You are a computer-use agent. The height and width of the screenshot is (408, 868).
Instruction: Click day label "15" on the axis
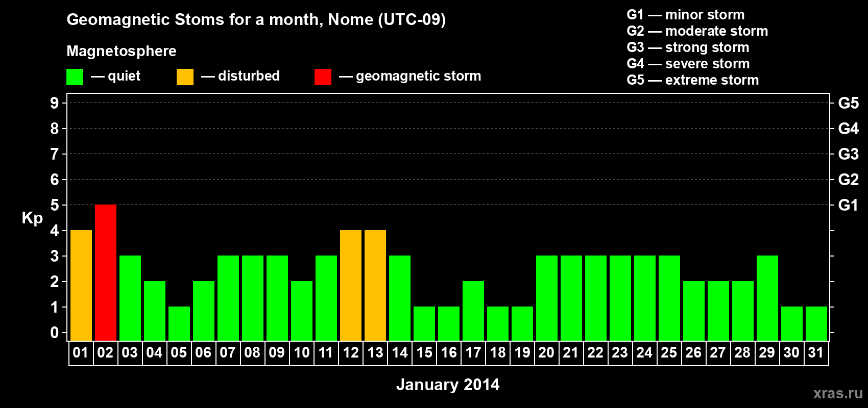(424, 352)
